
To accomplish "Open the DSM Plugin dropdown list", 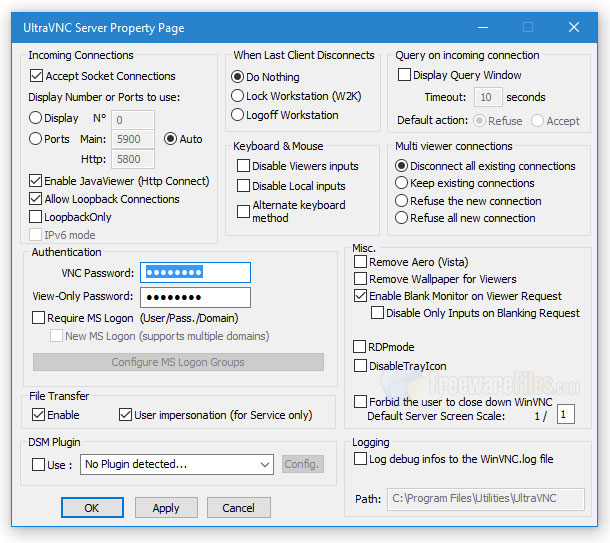I will pyautogui.click(x=264, y=464).
